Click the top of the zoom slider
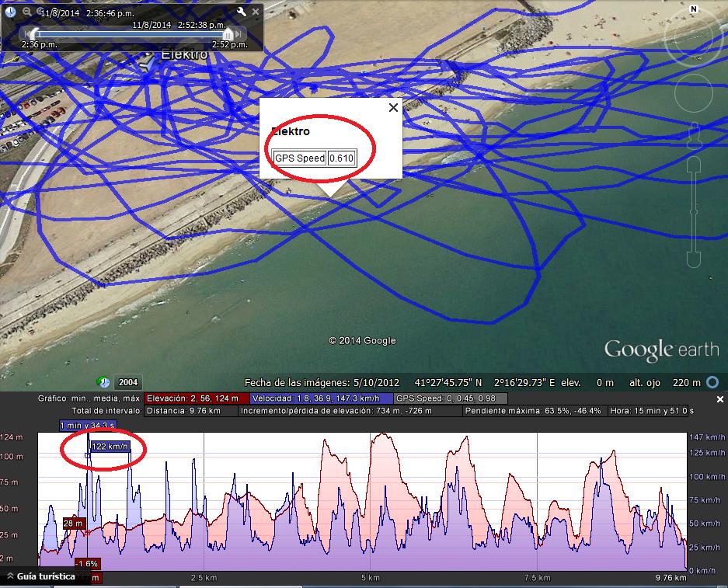 tap(693, 163)
